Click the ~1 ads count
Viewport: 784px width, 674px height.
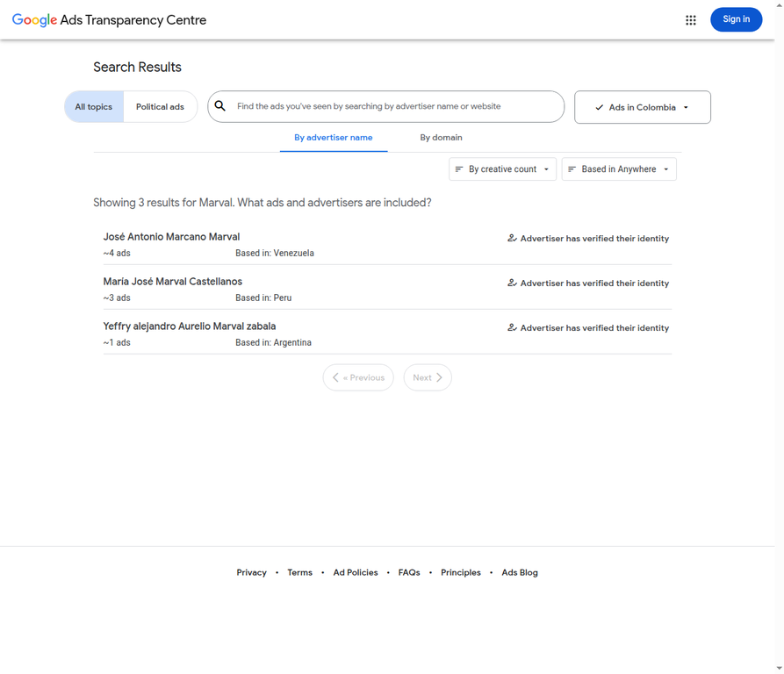(x=117, y=343)
